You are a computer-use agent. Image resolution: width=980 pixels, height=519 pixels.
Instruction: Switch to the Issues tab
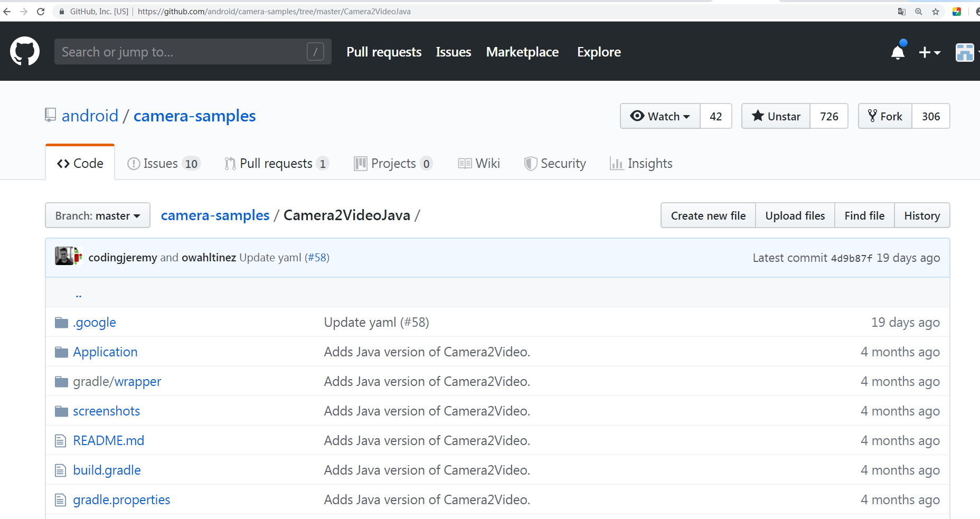pyautogui.click(x=164, y=164)
